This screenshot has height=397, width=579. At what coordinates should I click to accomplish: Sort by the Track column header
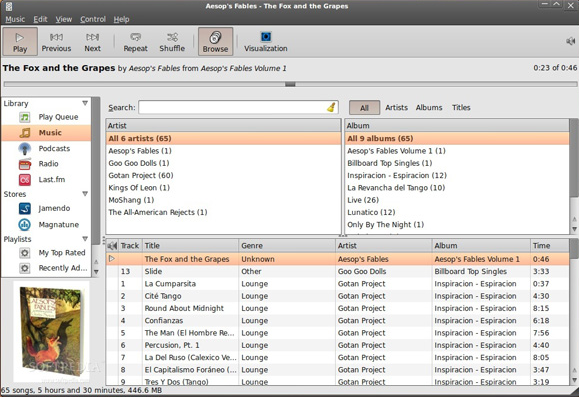pos(130,246)
